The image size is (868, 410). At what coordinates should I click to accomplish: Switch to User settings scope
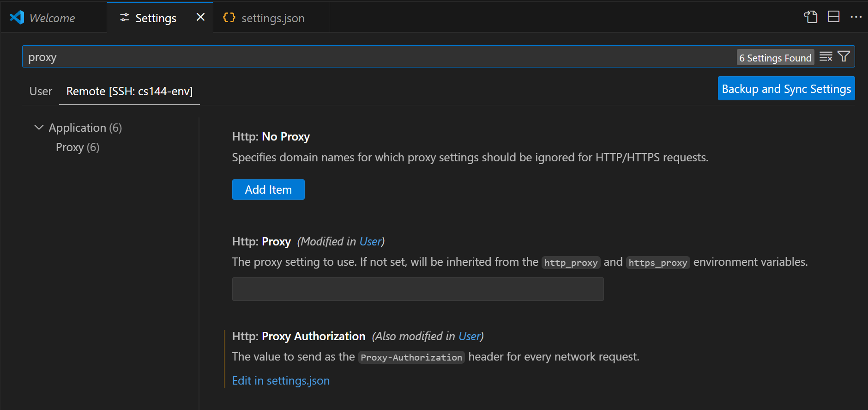(x=41, y=92)
